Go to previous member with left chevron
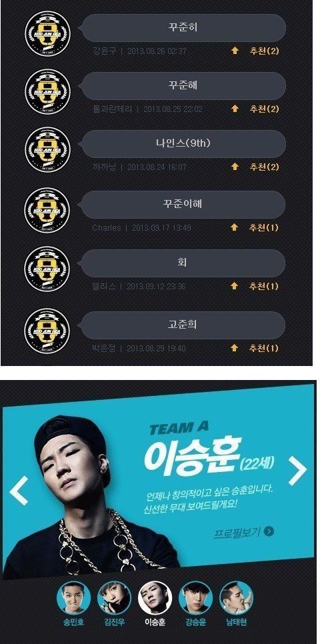 pyautogui.click(x=19, y=490)
